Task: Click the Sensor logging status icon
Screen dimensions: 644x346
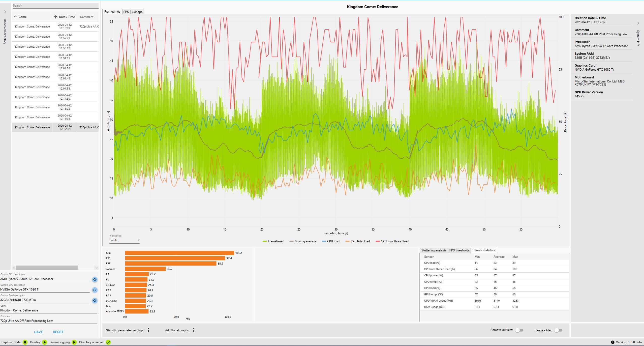Action: (74, 342)
